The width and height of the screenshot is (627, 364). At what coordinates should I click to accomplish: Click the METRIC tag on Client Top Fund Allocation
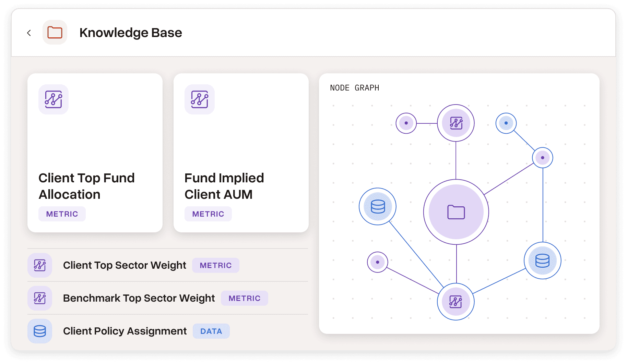click(62, 214)
